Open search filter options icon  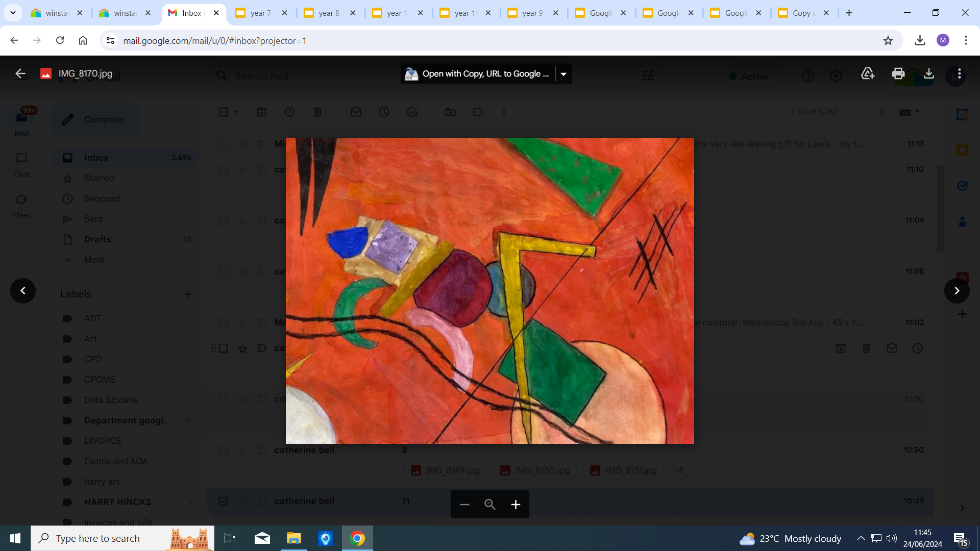pyautogui.click(x=648, y=76)
